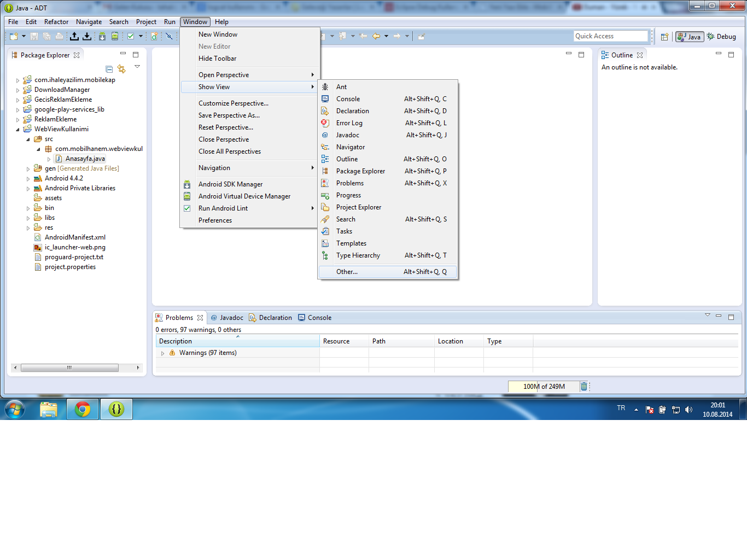Click the heap status memory bar
Viewport: 747px width, 560px height.
(544, 387)
